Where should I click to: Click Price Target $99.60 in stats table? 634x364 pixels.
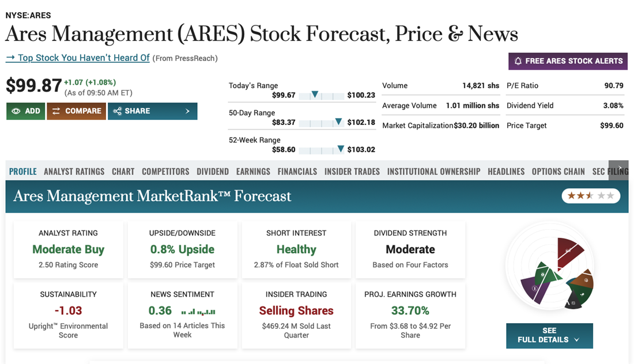point(612,126)
